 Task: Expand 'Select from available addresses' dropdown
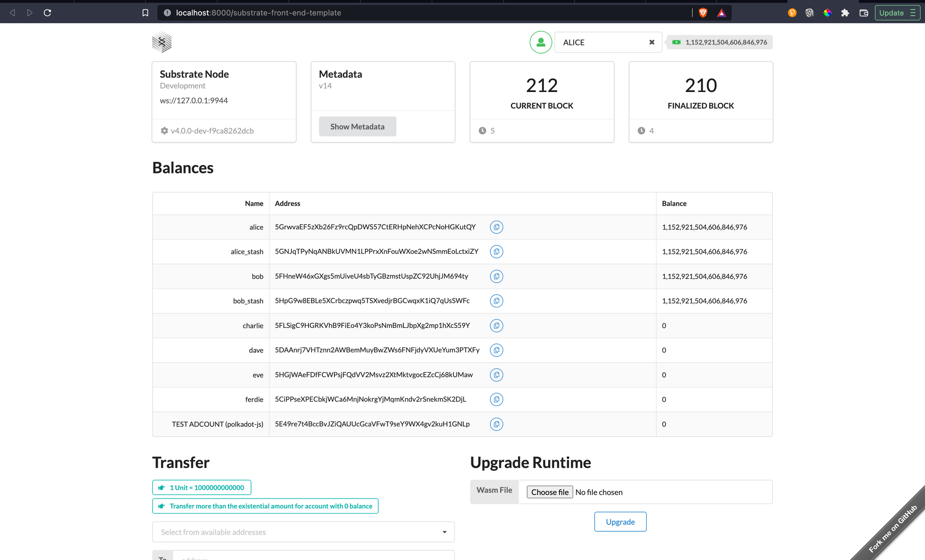tap(303, 532)
